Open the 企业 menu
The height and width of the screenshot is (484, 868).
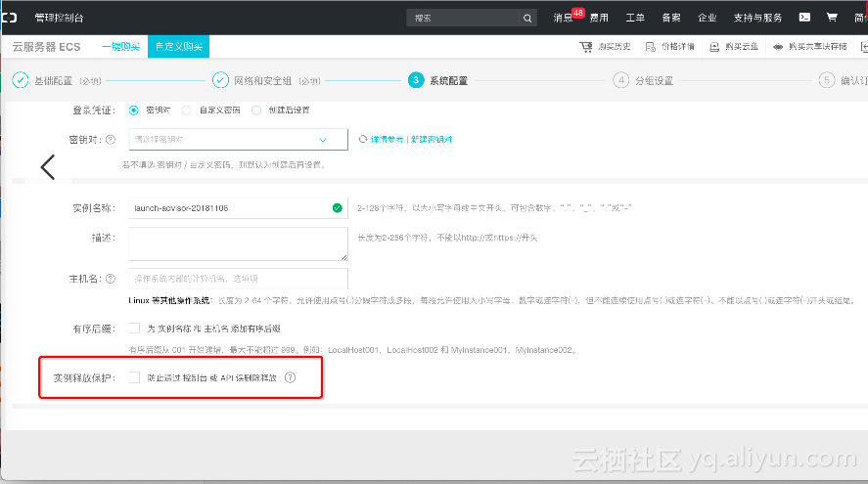[x=707, y=18]
